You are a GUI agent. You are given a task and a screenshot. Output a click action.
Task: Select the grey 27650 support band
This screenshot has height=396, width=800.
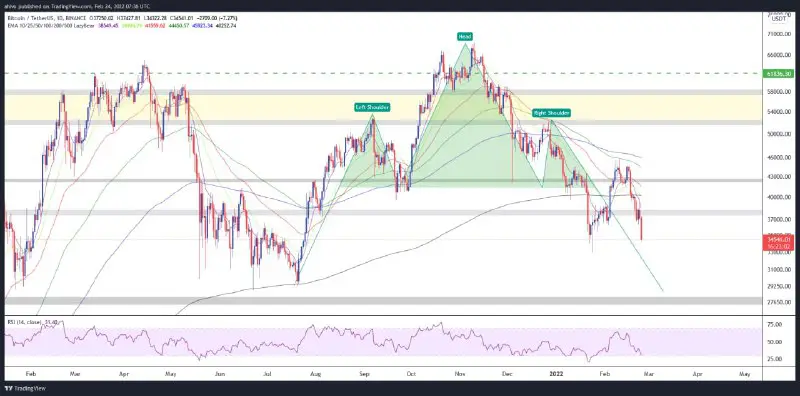tap(383, 301)
